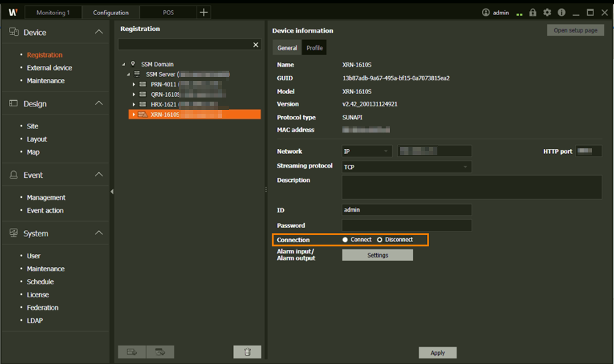Open the Profile device info tab

[314, 47]
